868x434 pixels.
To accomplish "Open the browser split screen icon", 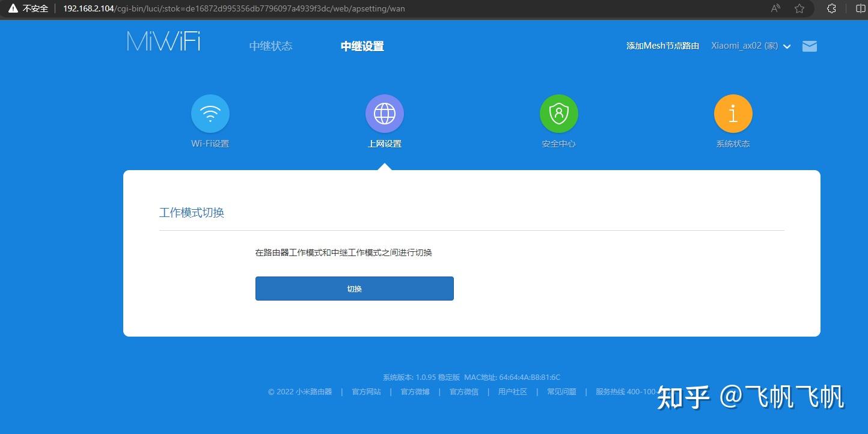I will [x=861, y=8].
